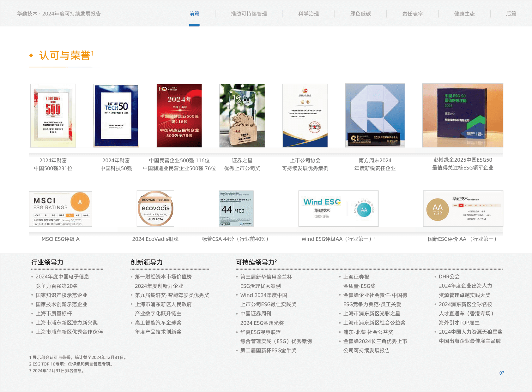This screenshot has width=532, height=392.
Task: Navigate to the 健康生态 tab
Action: tap(464, 14)
